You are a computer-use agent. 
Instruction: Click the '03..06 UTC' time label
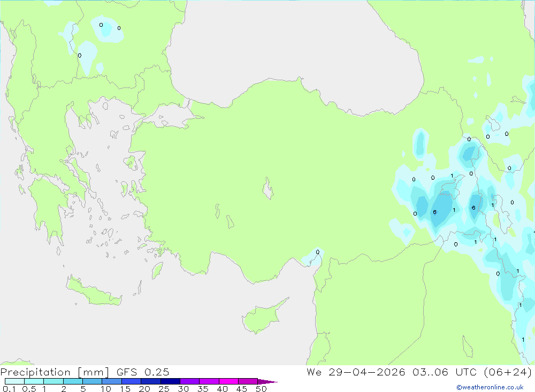[x=444, y=372]
